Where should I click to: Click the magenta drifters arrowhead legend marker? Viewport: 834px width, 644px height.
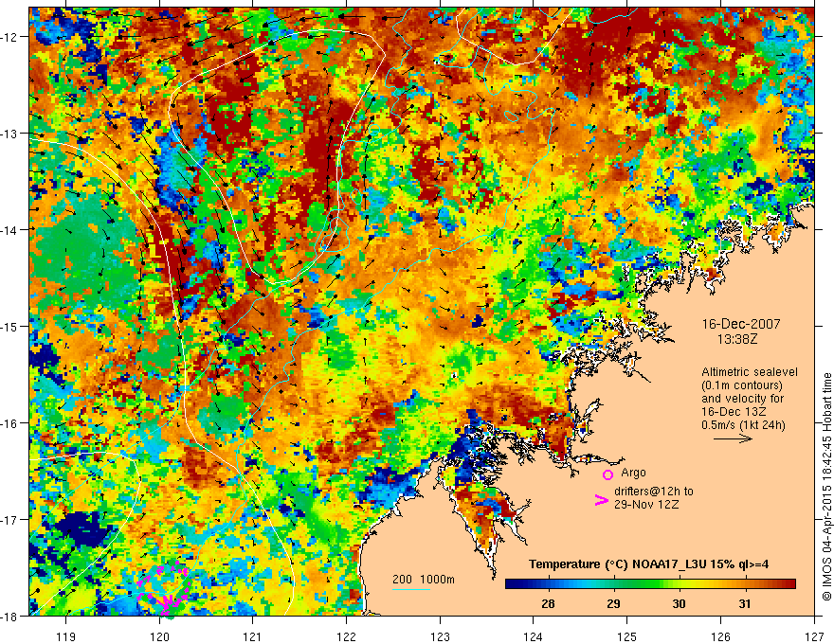(x=601, y=500)
